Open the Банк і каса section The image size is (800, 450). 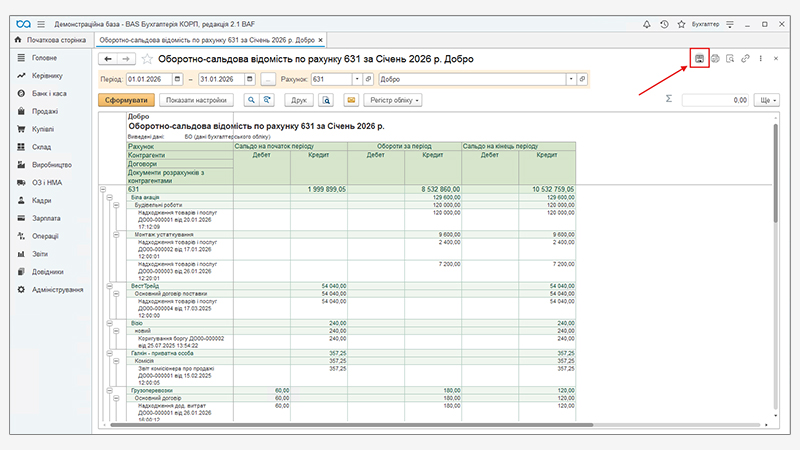point(48,93)
